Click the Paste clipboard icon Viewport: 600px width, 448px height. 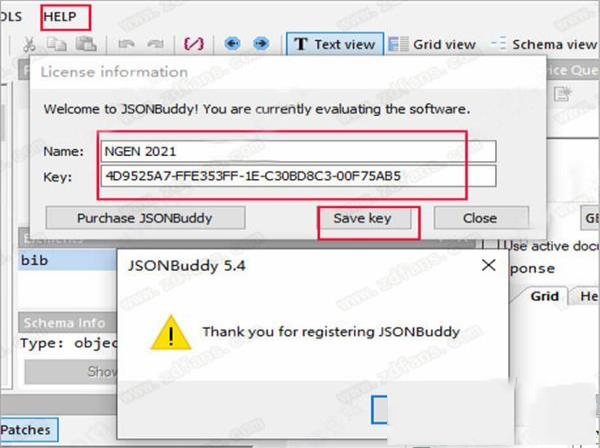point(86,44)
